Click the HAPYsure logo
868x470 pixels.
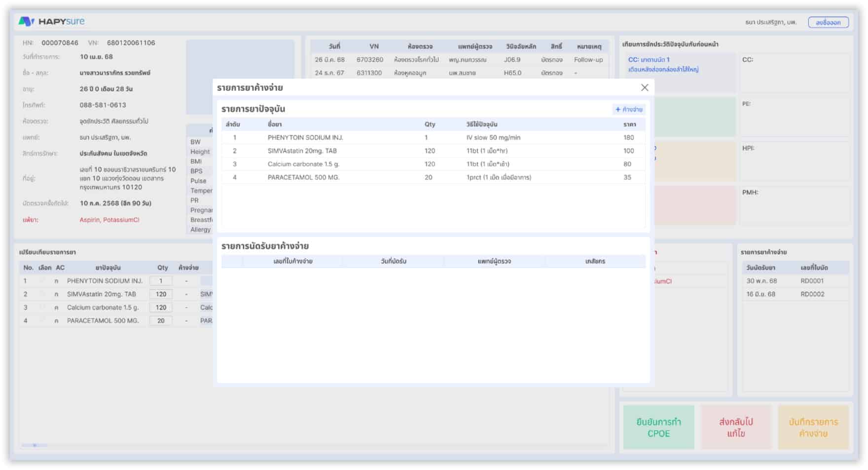(x=52, y=21)
